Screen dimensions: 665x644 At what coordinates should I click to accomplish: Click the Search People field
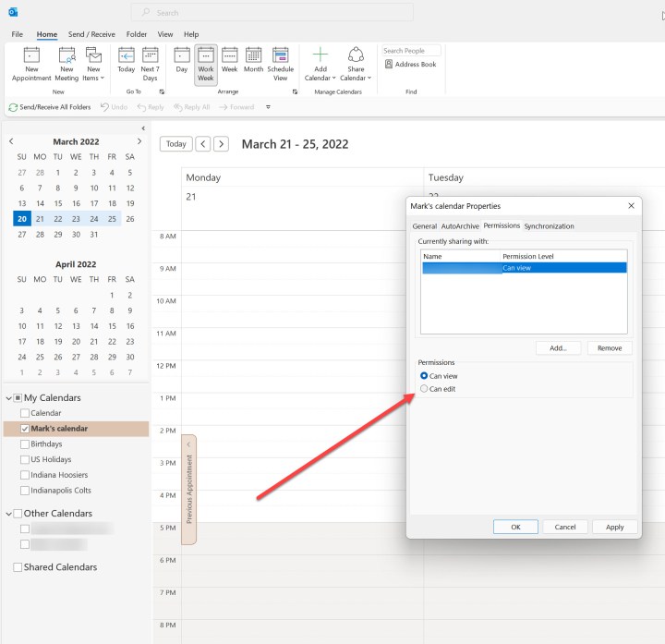click(x=411, y=51)
